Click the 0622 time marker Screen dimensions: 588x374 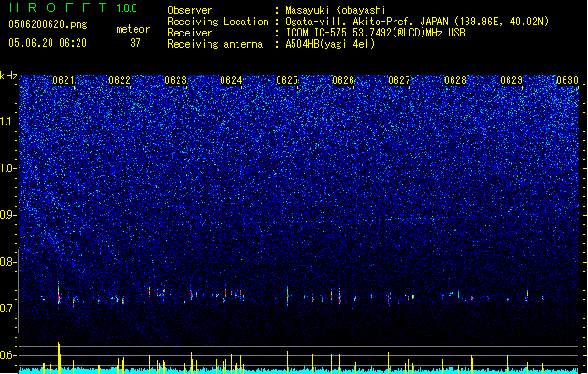tap(120, 80)
